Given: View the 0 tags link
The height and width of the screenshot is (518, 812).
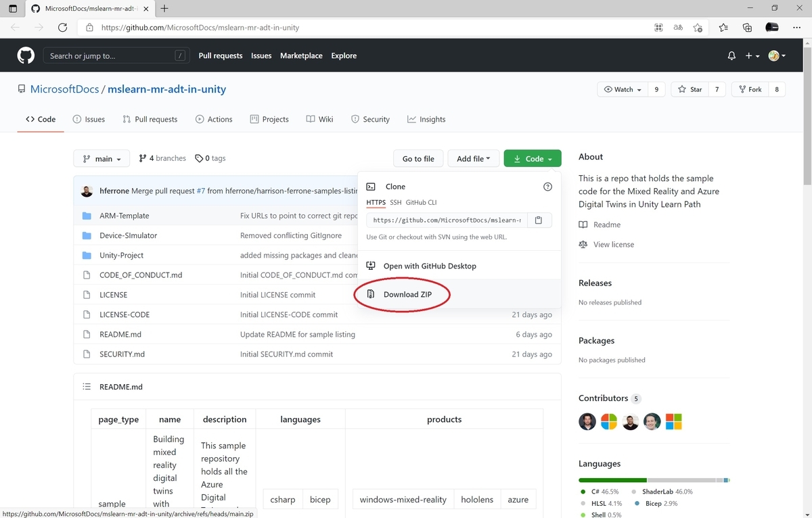Looking at the screenshot, I should (x=210, y=158).
